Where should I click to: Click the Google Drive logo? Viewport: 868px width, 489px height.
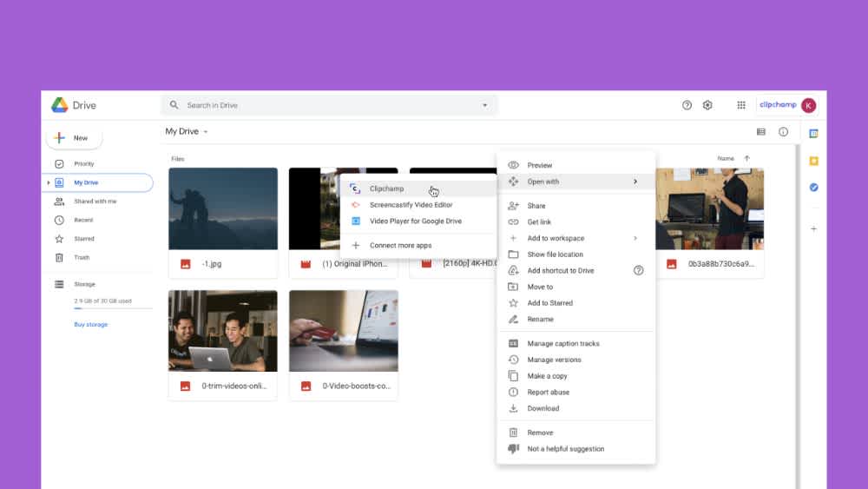(x=60, y=105)
